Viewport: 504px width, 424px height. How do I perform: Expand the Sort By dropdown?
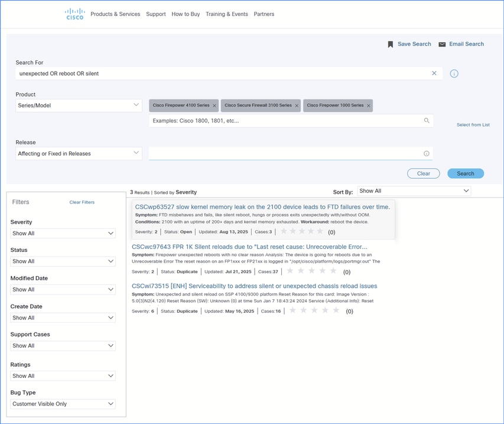pyautogui.click(x=414, y=191)
